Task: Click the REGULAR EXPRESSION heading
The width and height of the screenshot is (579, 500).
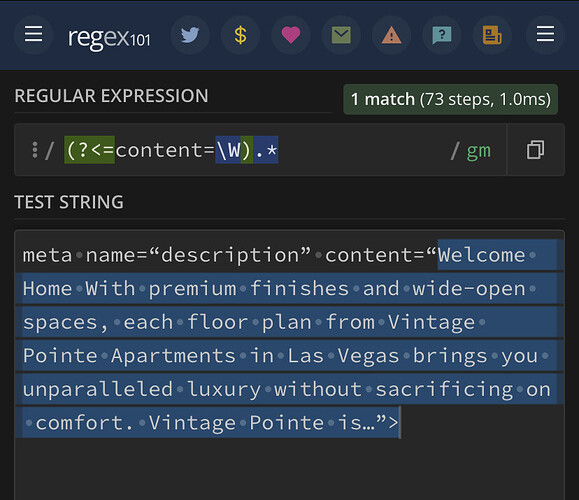Action: click(x=111, y=96)
